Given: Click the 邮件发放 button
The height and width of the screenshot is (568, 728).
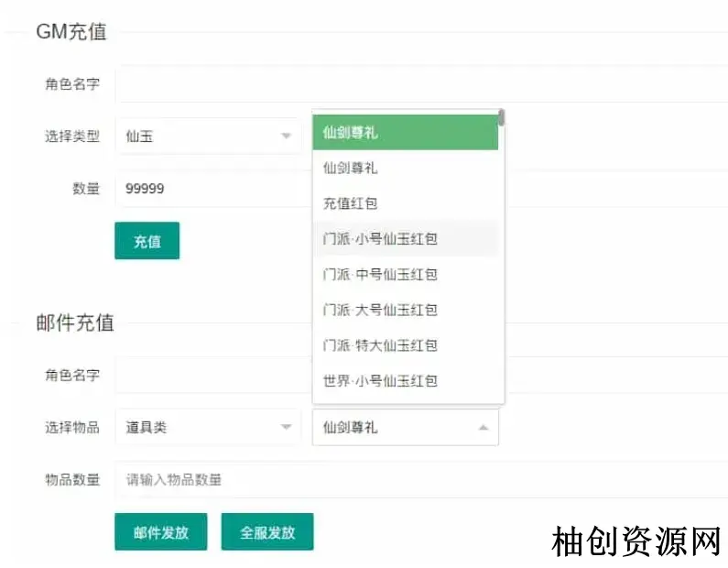Looking at the screenshot, I should coord(160,532).
